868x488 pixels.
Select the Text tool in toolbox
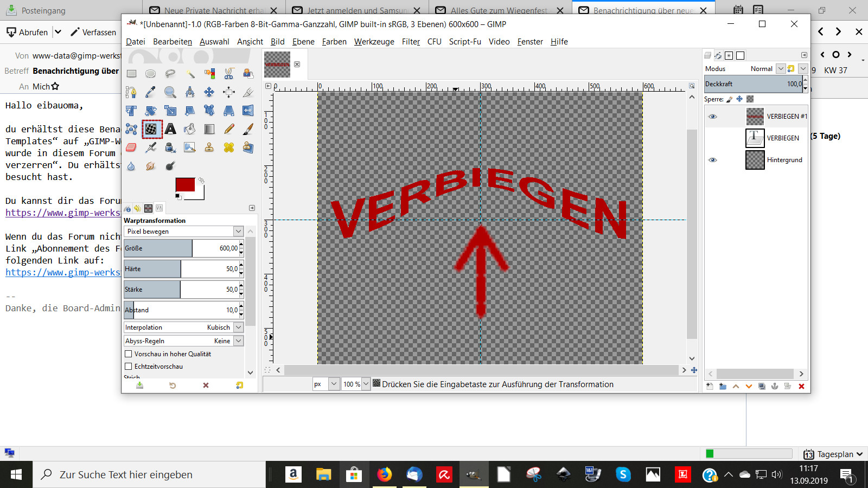coord(170,129)
